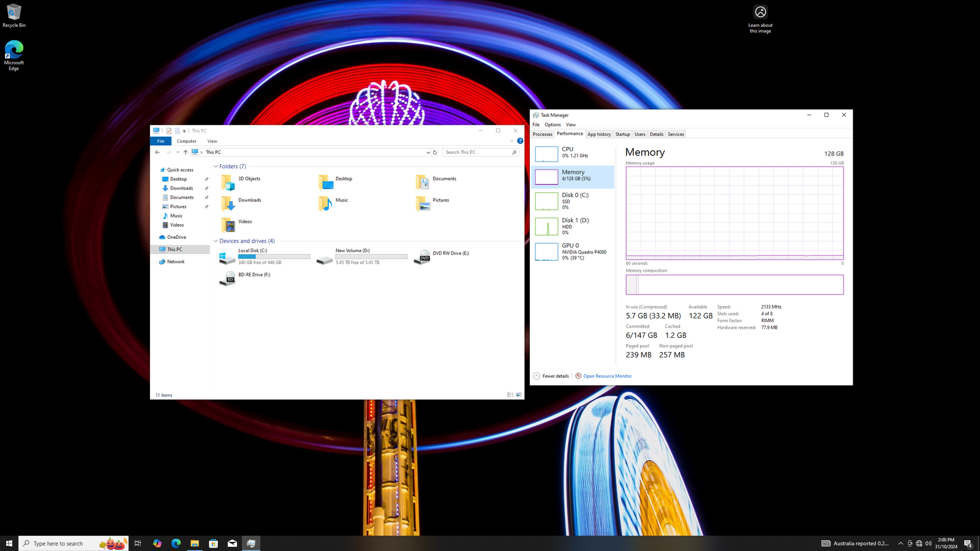Switch File Explorer to large icons view
980x551 pixels.
(519, 395)
